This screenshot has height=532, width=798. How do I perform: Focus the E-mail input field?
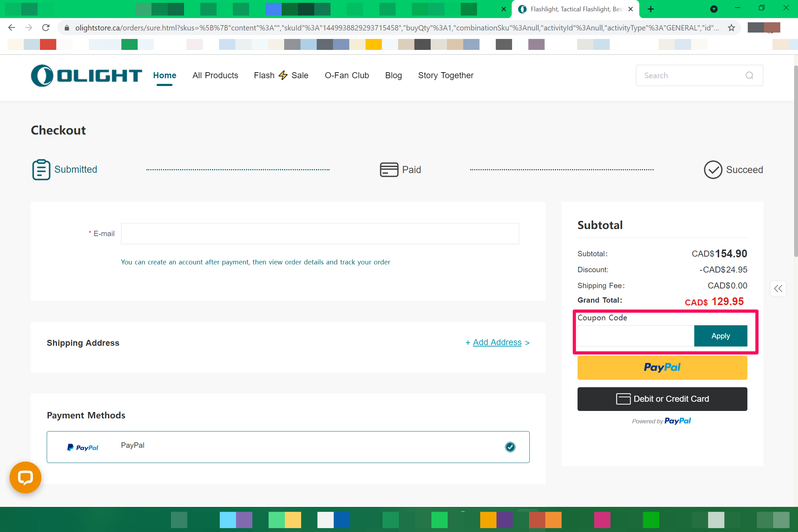[320, 234]
